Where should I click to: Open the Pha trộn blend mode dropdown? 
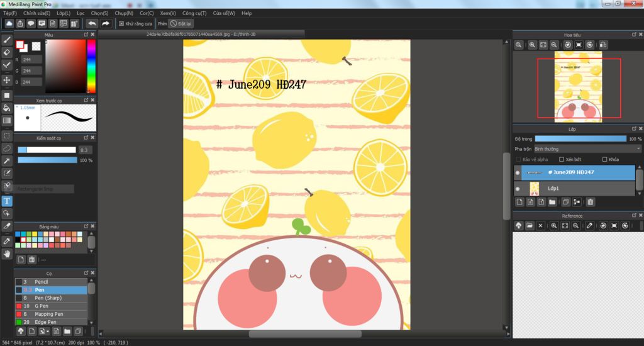(587, 149)
